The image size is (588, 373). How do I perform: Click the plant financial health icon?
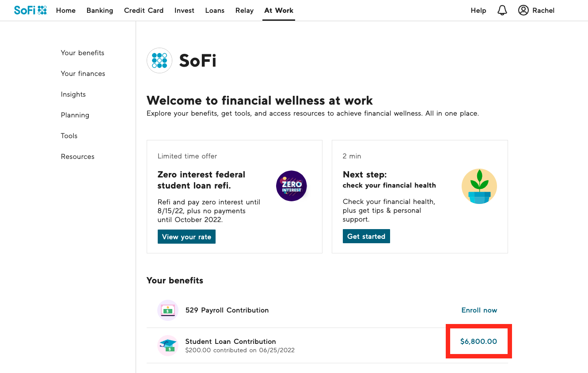click(479, 186)
